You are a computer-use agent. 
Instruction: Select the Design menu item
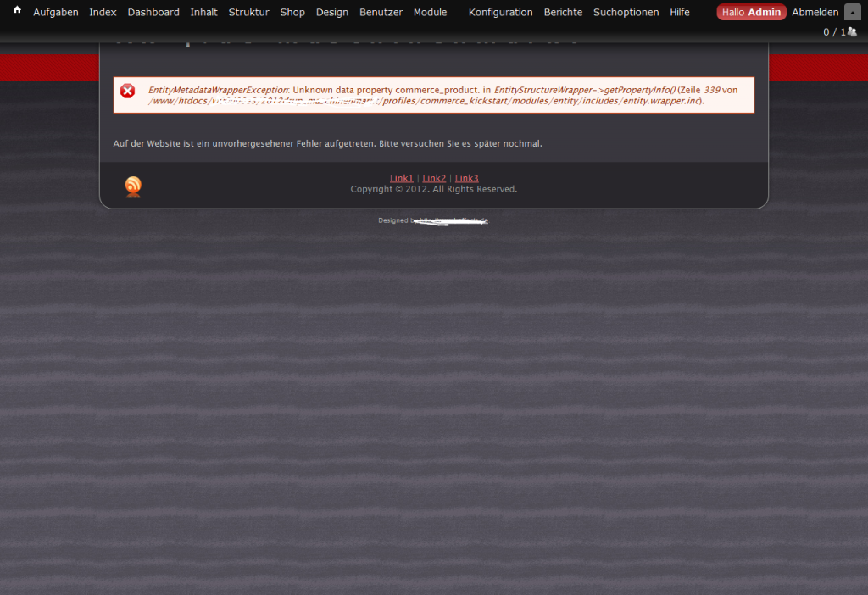[x=332, y=13]
